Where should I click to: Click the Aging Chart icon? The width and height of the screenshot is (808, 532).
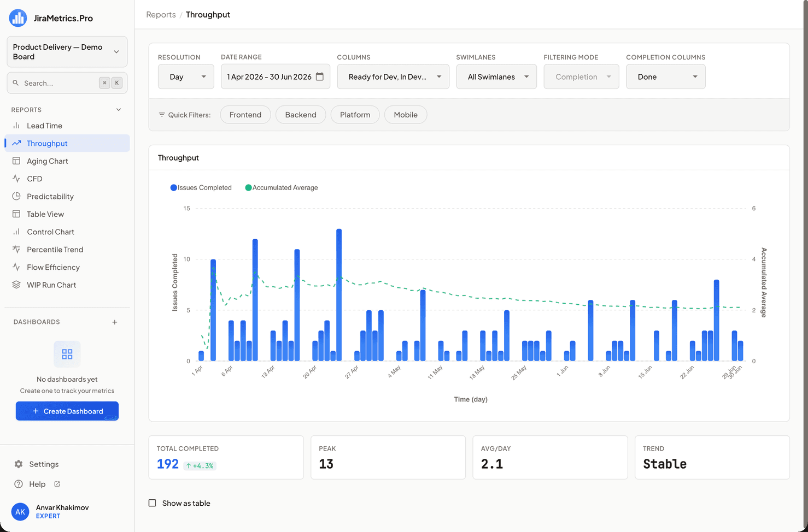coord(16,161)
